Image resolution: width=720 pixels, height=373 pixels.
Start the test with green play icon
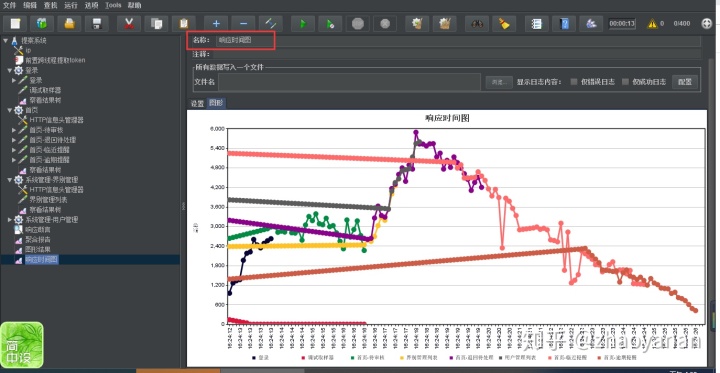tap(303, 23)
